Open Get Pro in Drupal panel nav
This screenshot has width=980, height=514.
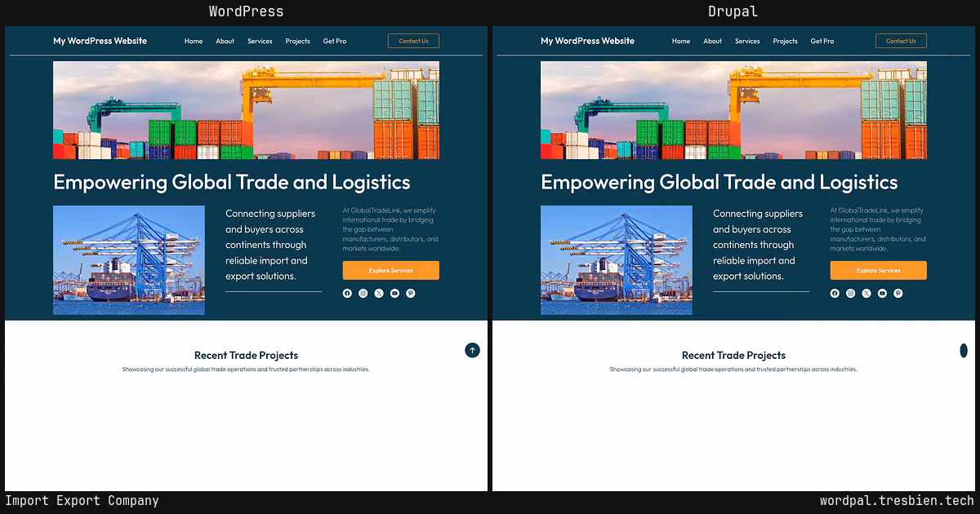click(x=822, y=41)
